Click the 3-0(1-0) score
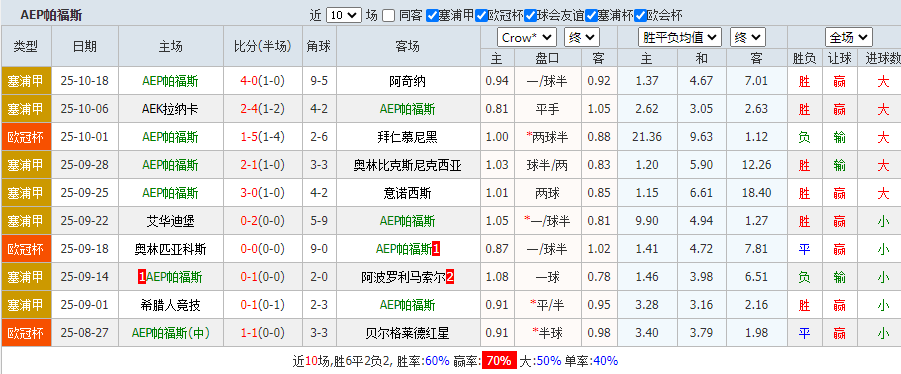The image size is (901, 374). click(x=262, y=192)
